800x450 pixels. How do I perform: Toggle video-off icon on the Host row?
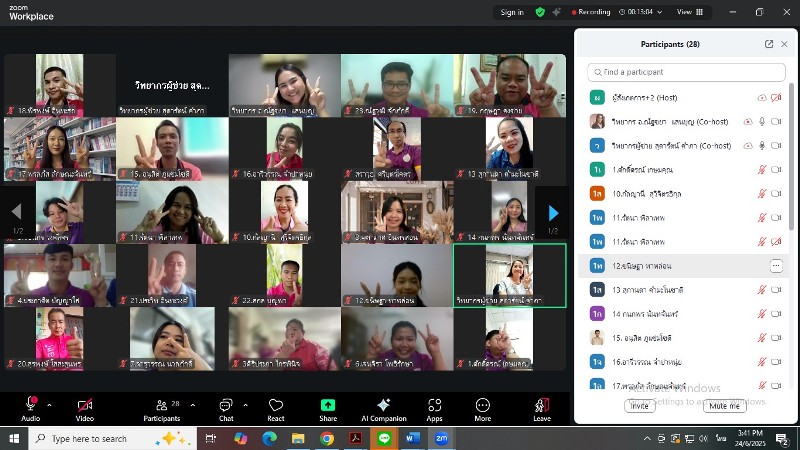tap(776, 97)
